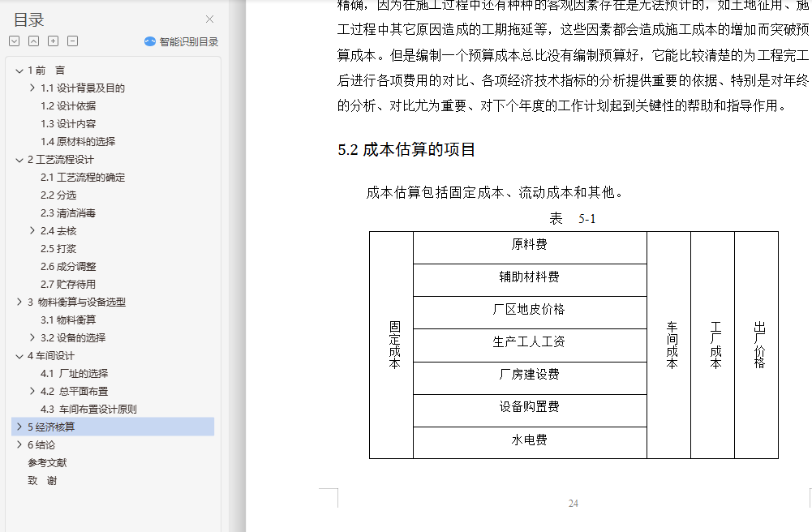Go to 参考文献 in outline
The width and height of the screenshot is (812, 532).
(x=47, y=462)
